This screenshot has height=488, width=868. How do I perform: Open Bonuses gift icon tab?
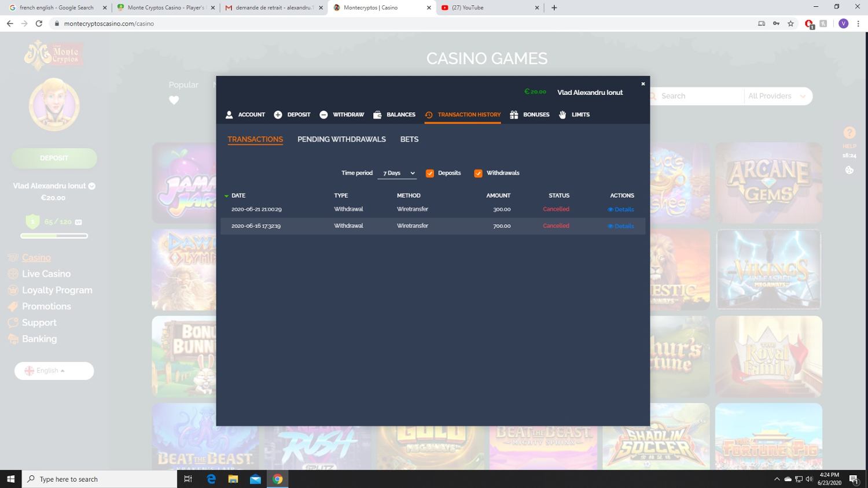tap(514, 115)
